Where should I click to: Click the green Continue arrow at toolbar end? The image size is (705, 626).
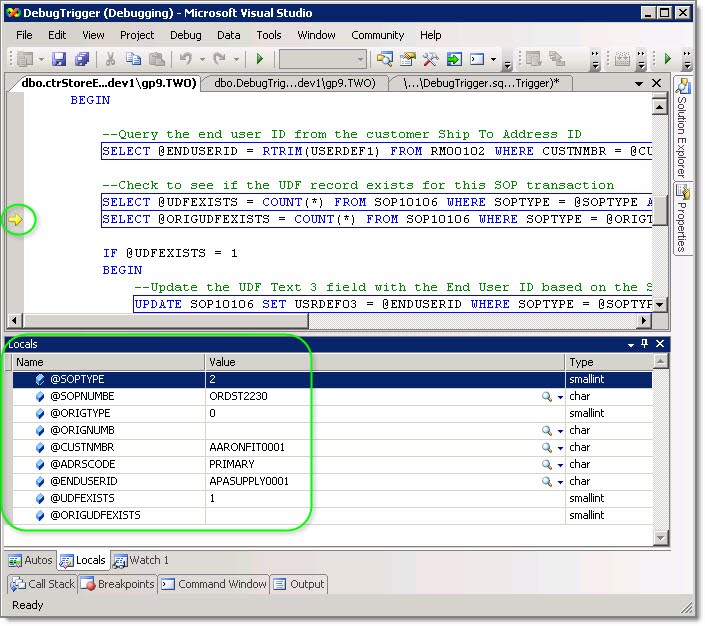tap(668, 58)
